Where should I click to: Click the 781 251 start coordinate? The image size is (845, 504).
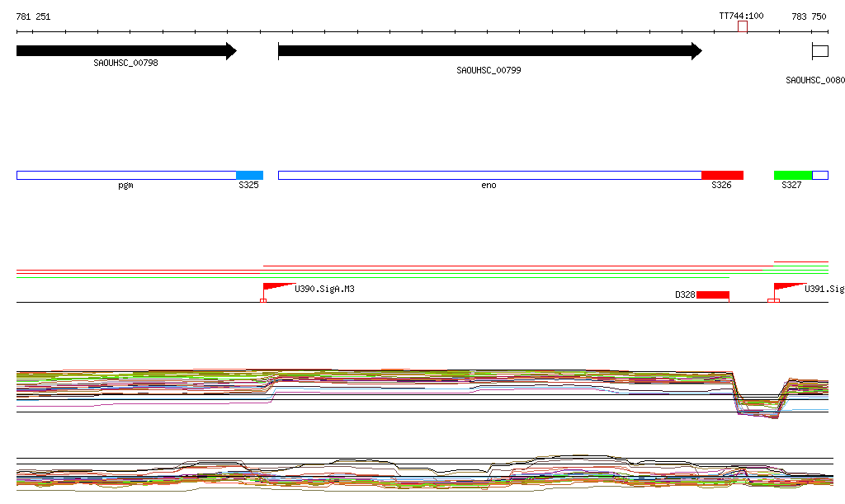(x=33, y=16)
